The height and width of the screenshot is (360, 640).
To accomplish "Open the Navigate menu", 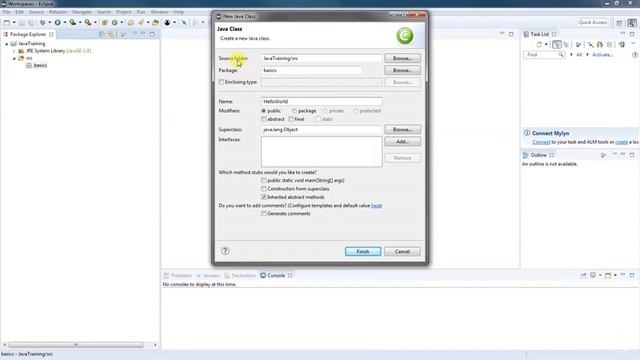I will [82, 12].
